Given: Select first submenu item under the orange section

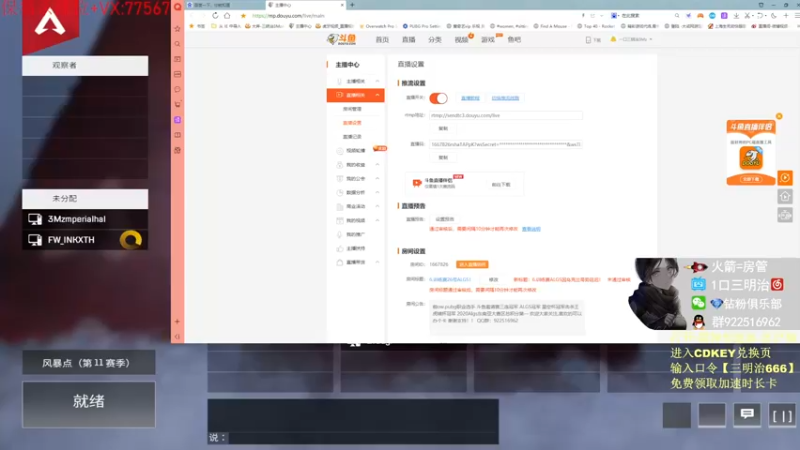Looking at the screenshot, I should [352, 109].
